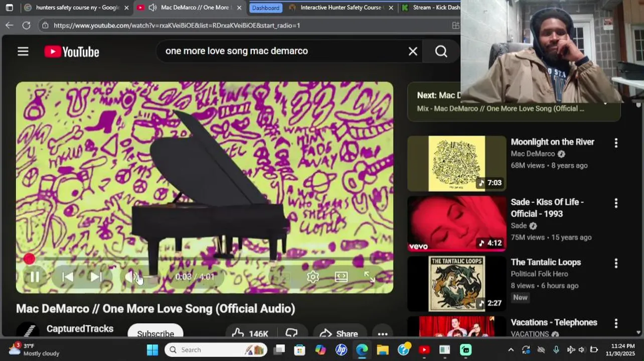644x361 pixels.
Task: Seek along the red video progress bar
Action: coord(205,259)
